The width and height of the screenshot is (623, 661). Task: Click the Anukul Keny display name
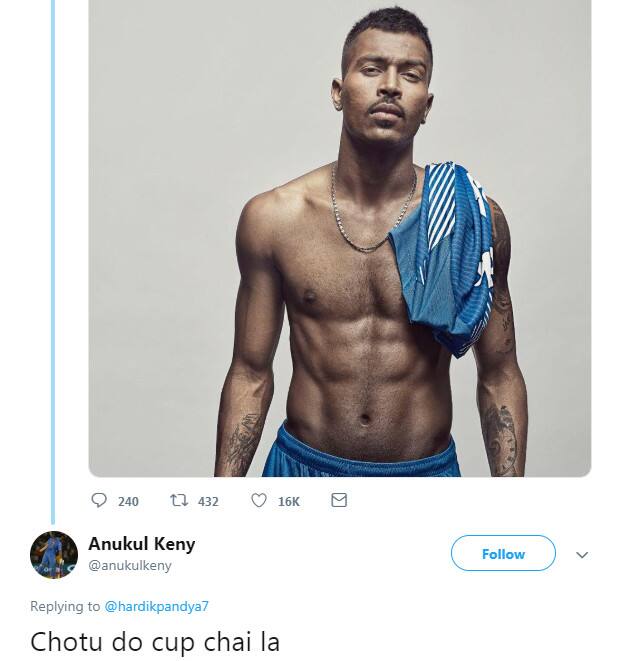141,544
